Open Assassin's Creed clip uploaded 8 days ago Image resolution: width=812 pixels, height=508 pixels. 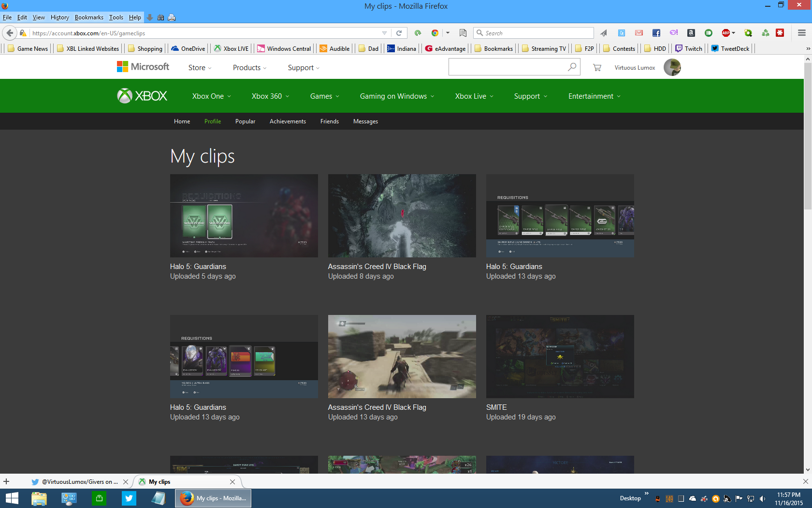click(402, 216)
